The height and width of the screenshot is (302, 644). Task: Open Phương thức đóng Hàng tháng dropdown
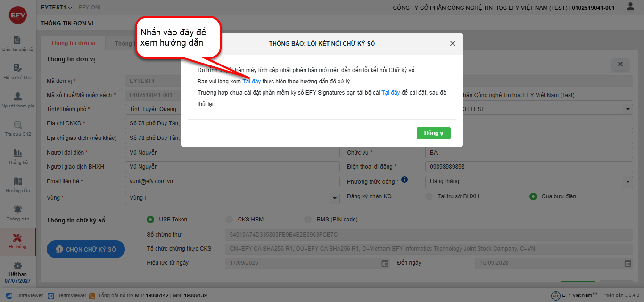tap(528, 181)
